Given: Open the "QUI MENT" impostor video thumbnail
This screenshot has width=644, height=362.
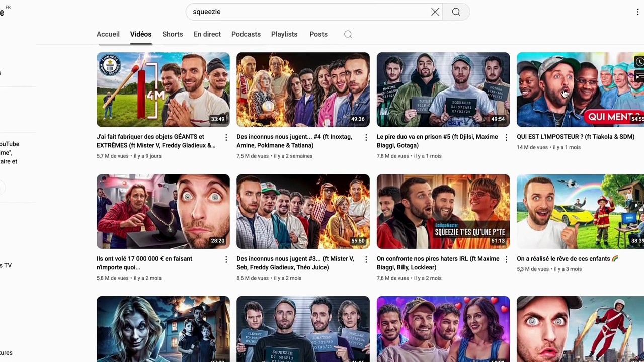Looking at the screenshot, I should [x=580, y=89].
